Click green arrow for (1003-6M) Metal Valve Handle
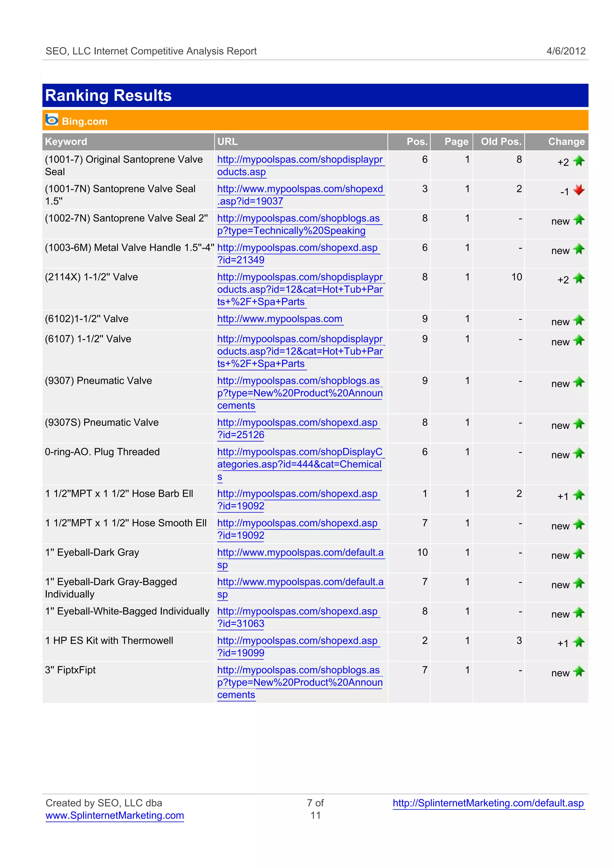614x868 pixels. [x=578, y=249]
